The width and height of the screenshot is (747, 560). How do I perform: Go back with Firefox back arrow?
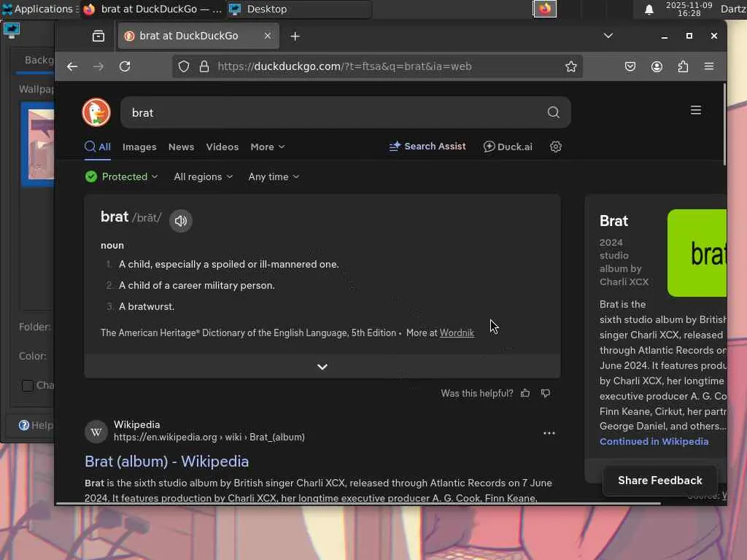(72, 66)
